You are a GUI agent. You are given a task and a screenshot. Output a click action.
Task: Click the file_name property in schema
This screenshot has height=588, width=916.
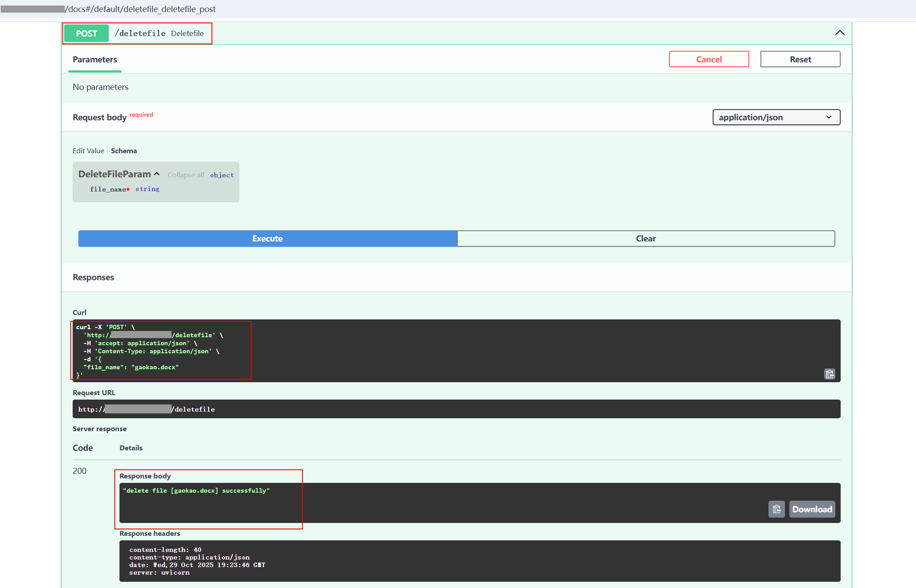tap(110, 189)
